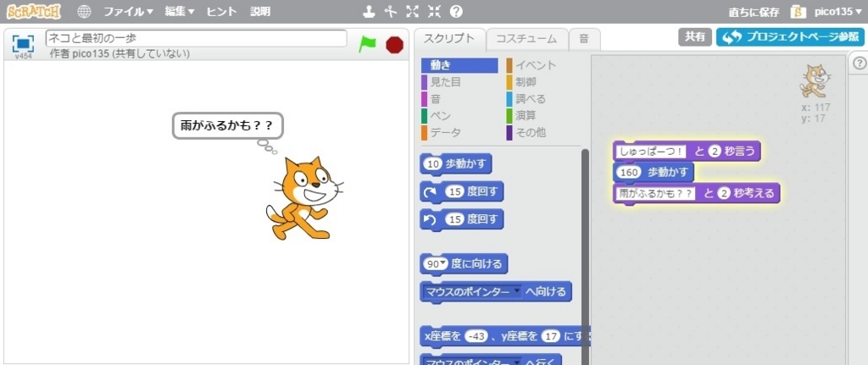Switch to the コスチューム tab
868x365 pixels.
click(x=526, y=39)
